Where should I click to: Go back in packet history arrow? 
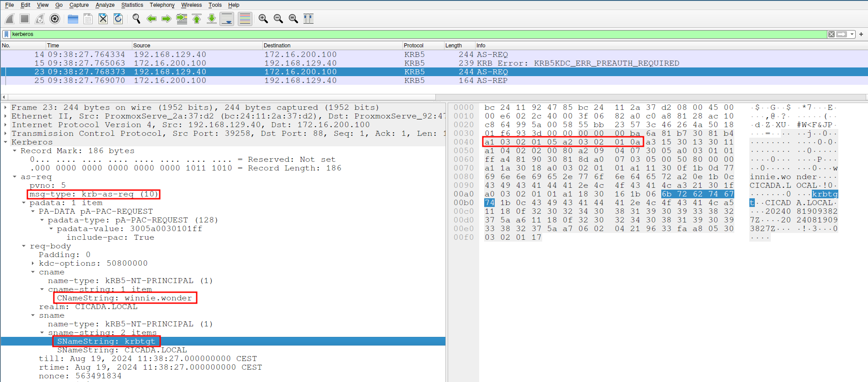(x=152, y=19)
